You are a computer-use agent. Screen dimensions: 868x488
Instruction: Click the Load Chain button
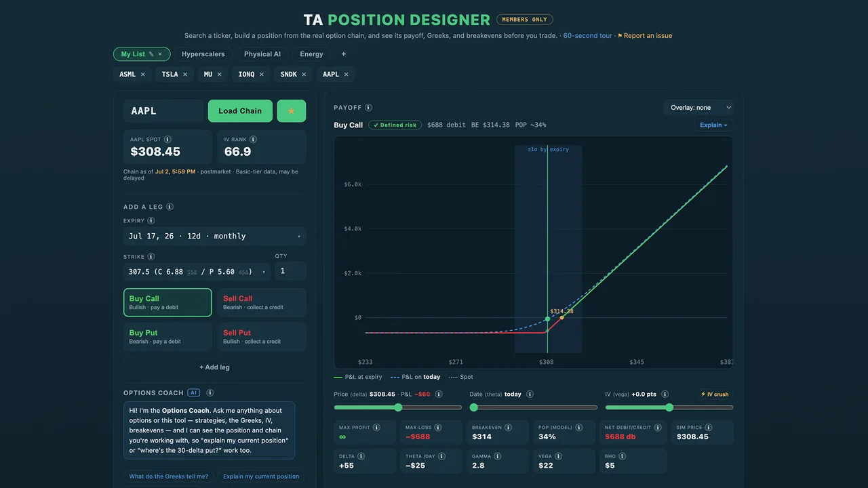[240, 111]
